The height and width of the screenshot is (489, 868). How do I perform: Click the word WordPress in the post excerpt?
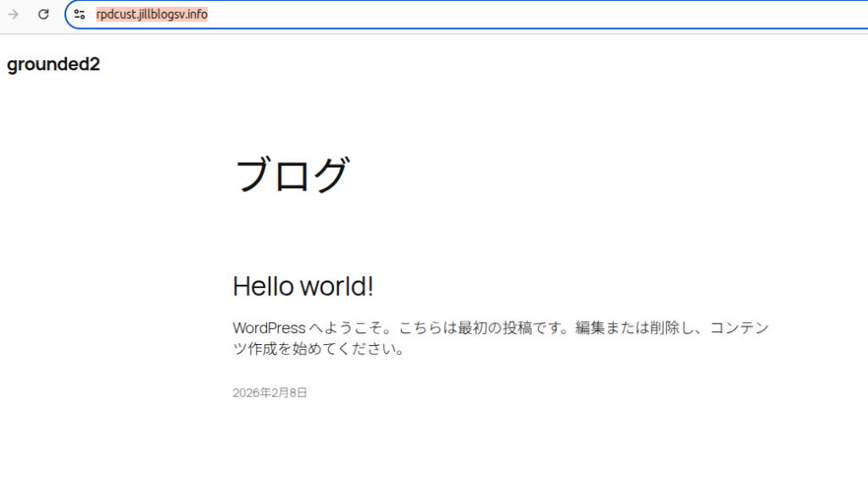[x=269, y=328]
